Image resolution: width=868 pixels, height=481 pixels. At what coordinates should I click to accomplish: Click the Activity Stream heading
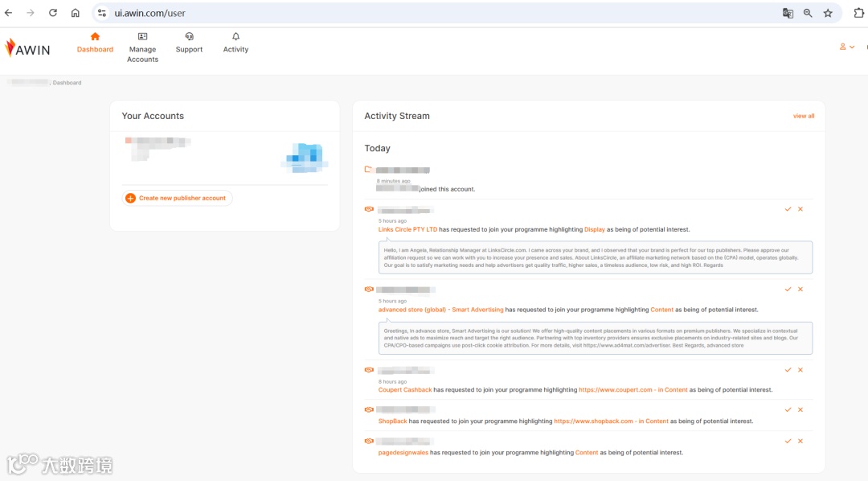pos(397,116)
